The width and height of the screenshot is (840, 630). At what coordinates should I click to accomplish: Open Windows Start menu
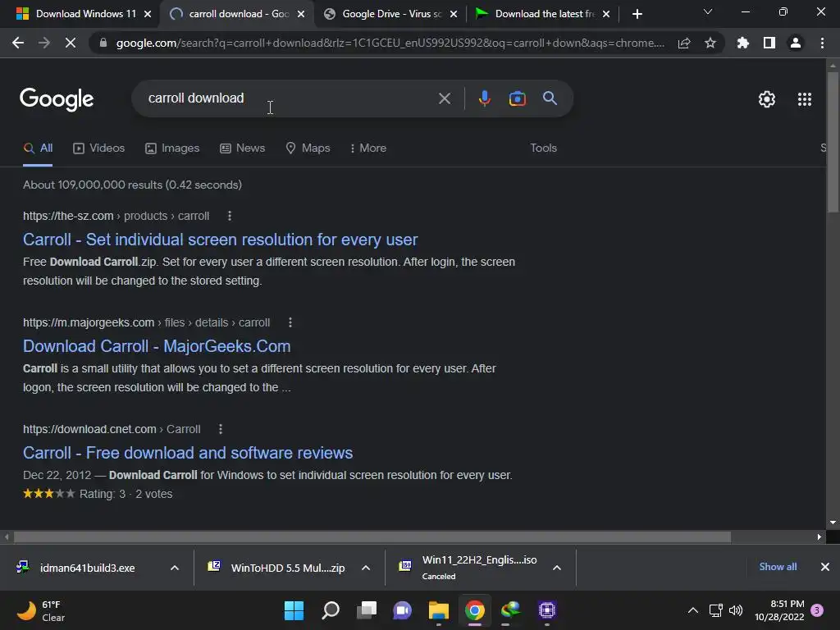pyautogui.click(x=294, y=610)
